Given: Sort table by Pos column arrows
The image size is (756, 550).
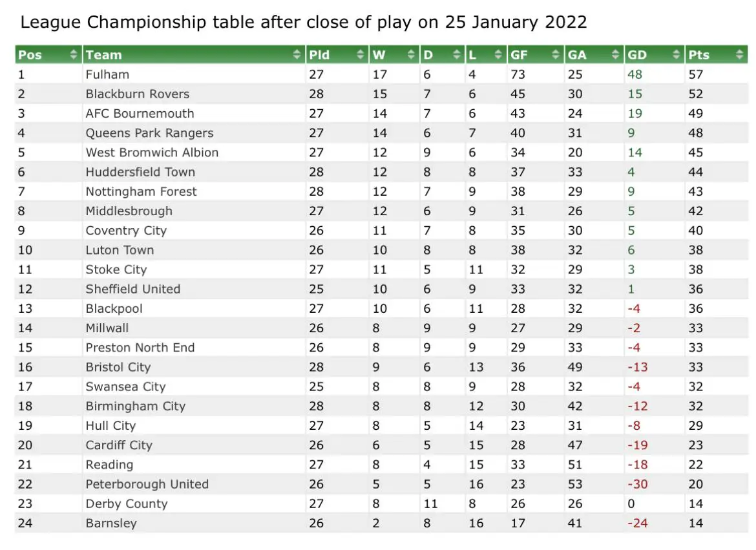Looking at the screenshot, I should tap(73, 54).
